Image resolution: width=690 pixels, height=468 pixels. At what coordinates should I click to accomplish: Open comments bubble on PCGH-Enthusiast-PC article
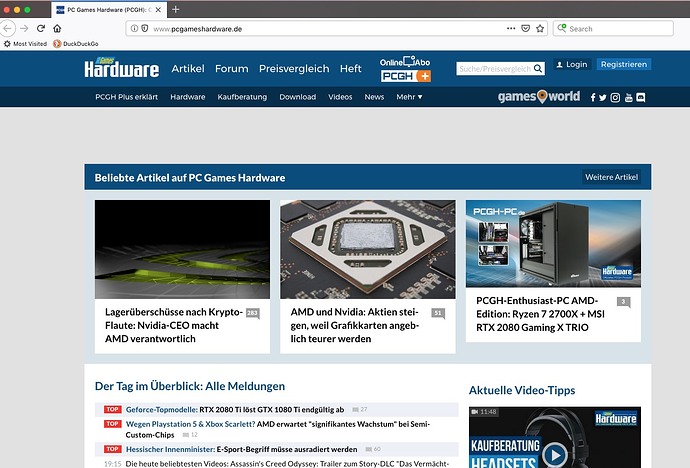point(624,302)
